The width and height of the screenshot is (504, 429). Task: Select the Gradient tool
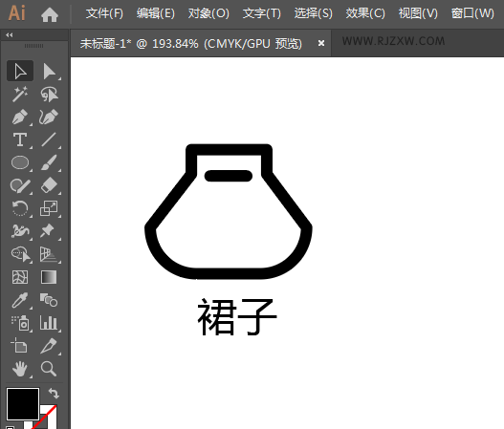(49, 277)
